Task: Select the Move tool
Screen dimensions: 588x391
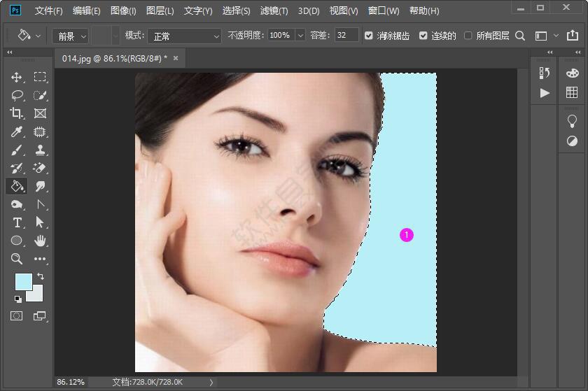Action: [x=17, y=77]
